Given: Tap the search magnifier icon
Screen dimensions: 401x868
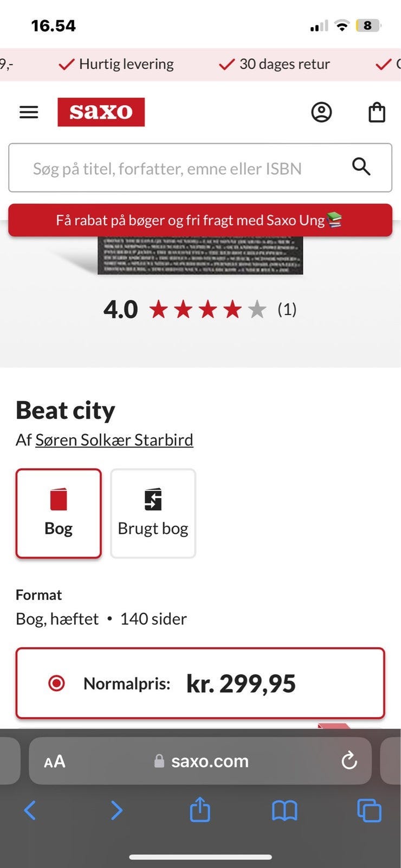Looking at the screenshot, I should [x=361, y=167].
